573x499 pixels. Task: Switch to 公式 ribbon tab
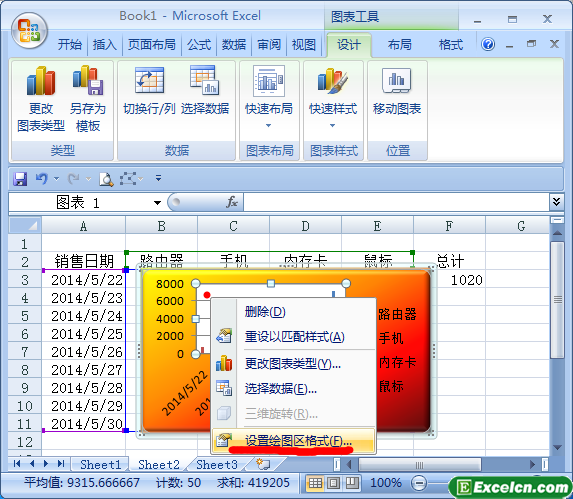199,45
